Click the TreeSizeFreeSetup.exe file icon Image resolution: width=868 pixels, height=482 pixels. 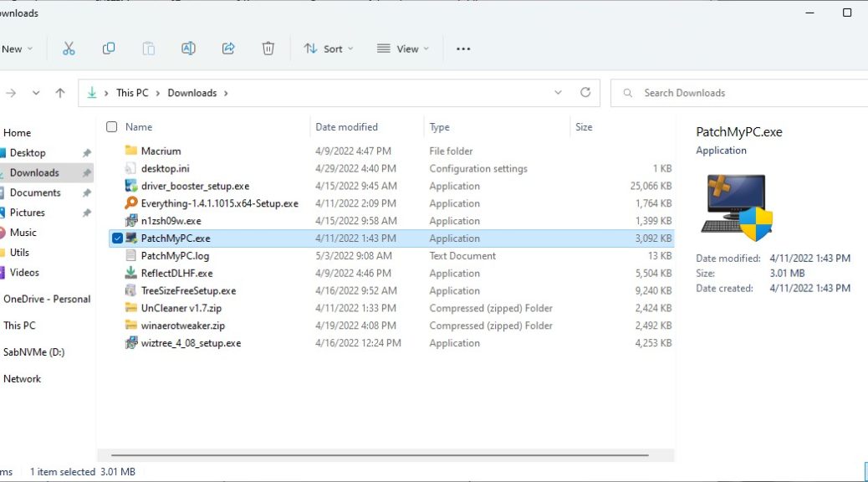click(130, 290)
